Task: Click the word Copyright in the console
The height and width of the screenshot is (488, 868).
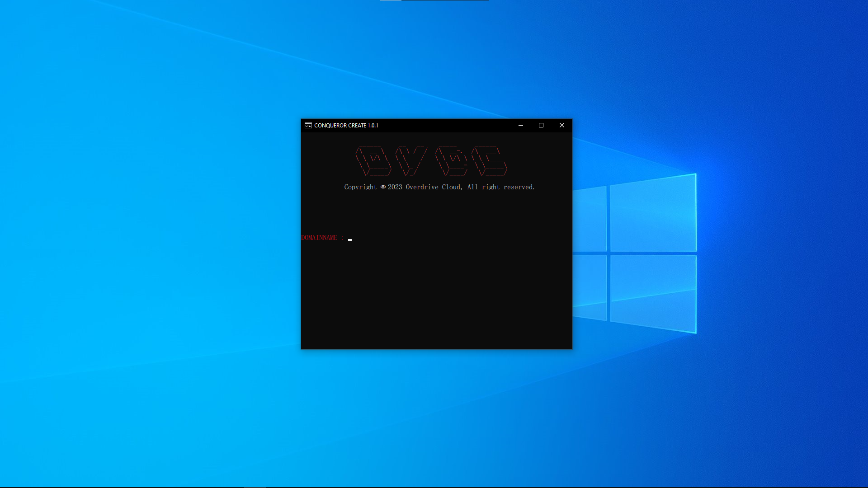Action: tap(360, 187)
